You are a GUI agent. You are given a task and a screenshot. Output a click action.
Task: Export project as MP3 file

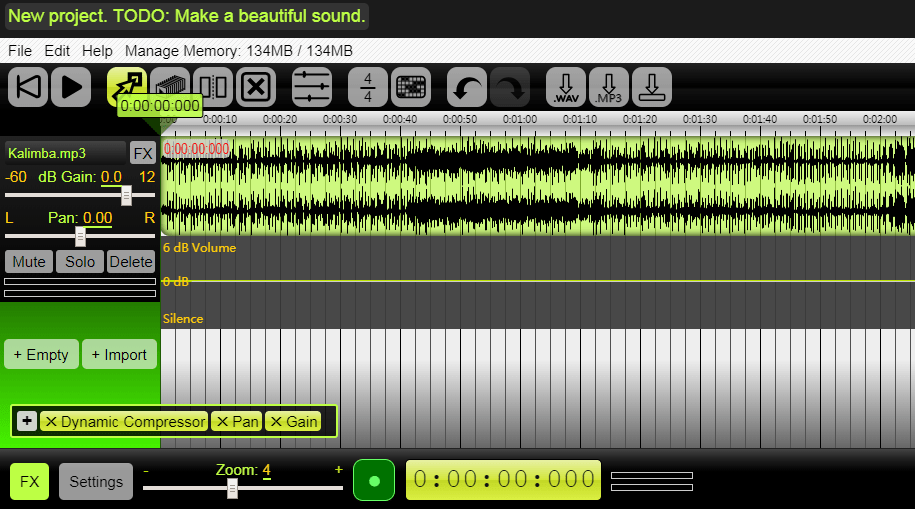coord(609,88)
